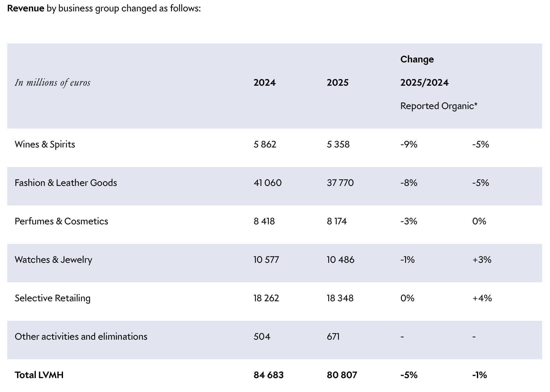Select the Watches & Jewelry row label

click(53, 260)
